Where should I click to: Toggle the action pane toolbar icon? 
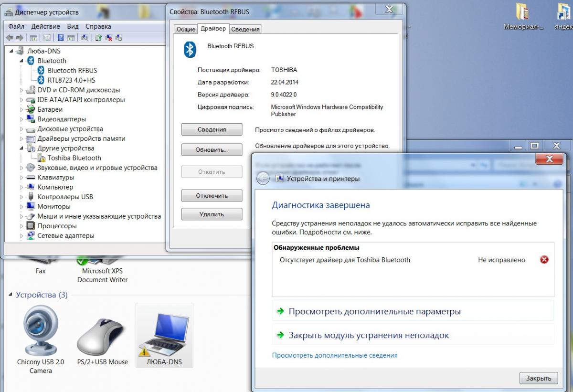click(71, 38)
